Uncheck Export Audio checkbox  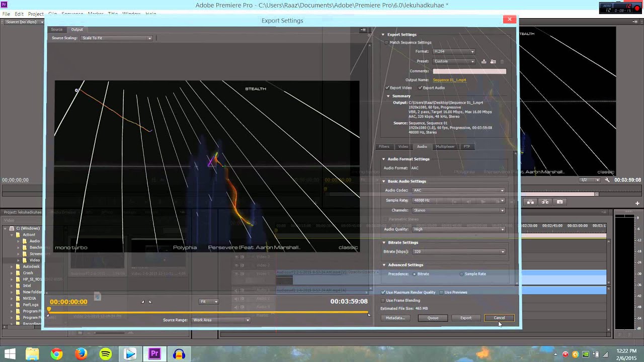tap(420, 87)
